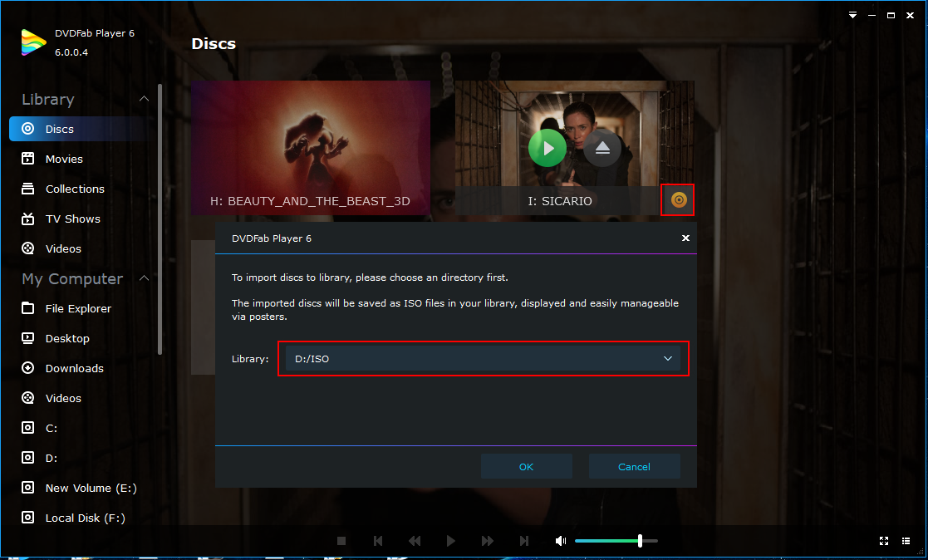Maximize the DVDFab Player window
Viewport: 928px width, 560px height.
pyautogui.click(x=891, y=16)
